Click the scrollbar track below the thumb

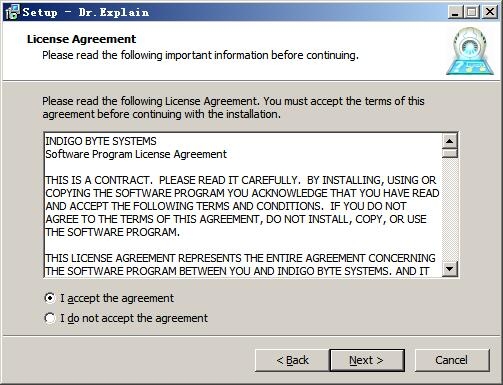pos(450,209)
